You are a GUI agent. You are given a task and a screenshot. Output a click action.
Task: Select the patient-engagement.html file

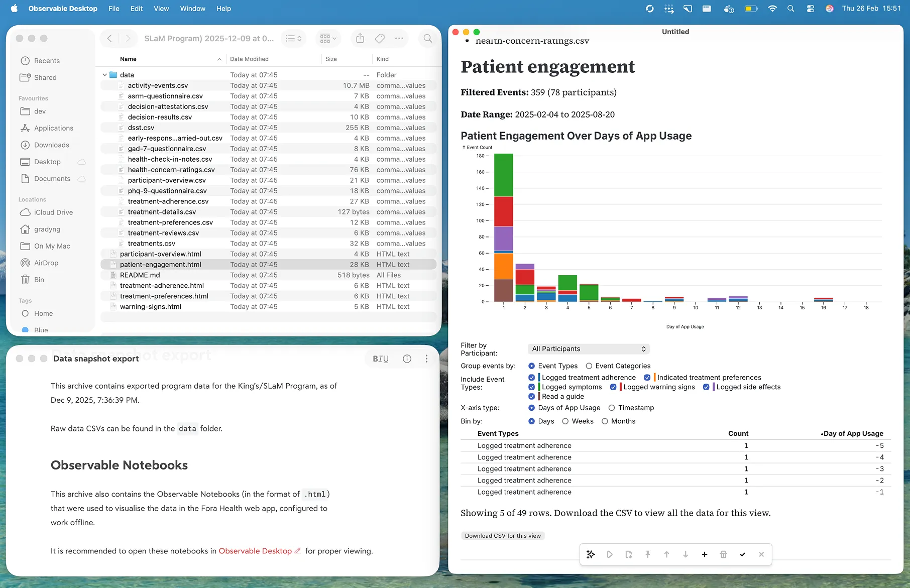tap(160, 264)
